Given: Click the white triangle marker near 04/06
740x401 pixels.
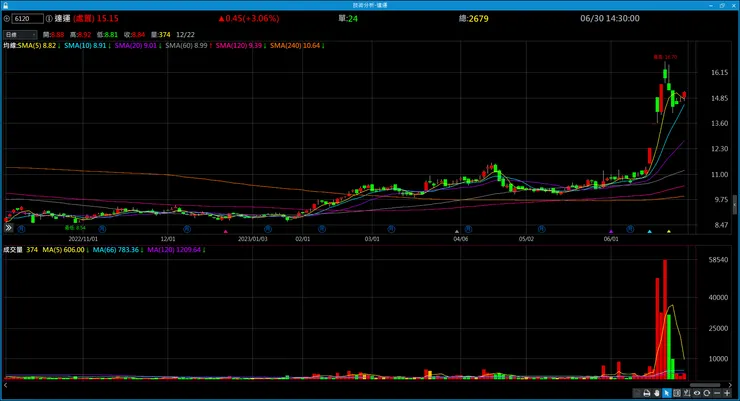Looking at the screenshot, I should (457, 231).
